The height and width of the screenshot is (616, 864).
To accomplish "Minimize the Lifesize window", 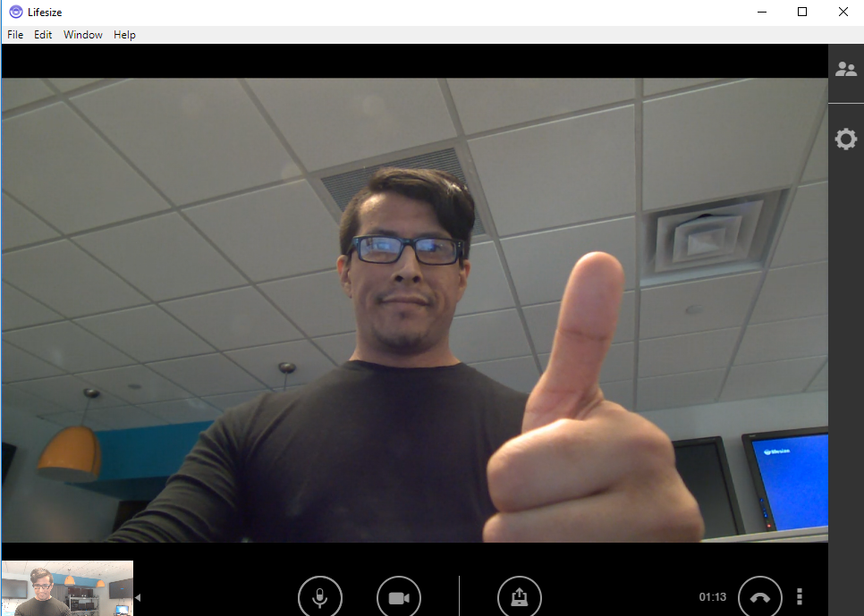I will pyautogui.click(x=761, y=12).
